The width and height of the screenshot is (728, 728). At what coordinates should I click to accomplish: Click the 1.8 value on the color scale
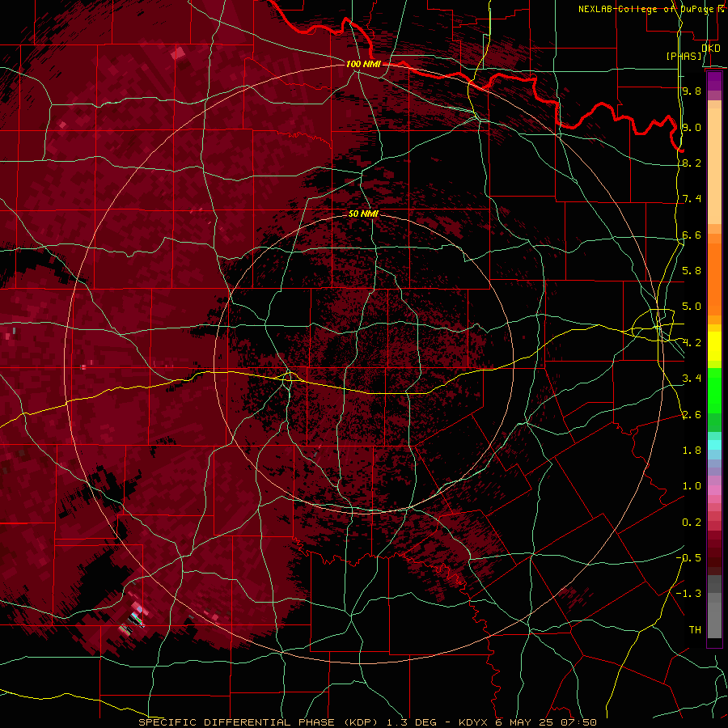(x=692, y=451)
